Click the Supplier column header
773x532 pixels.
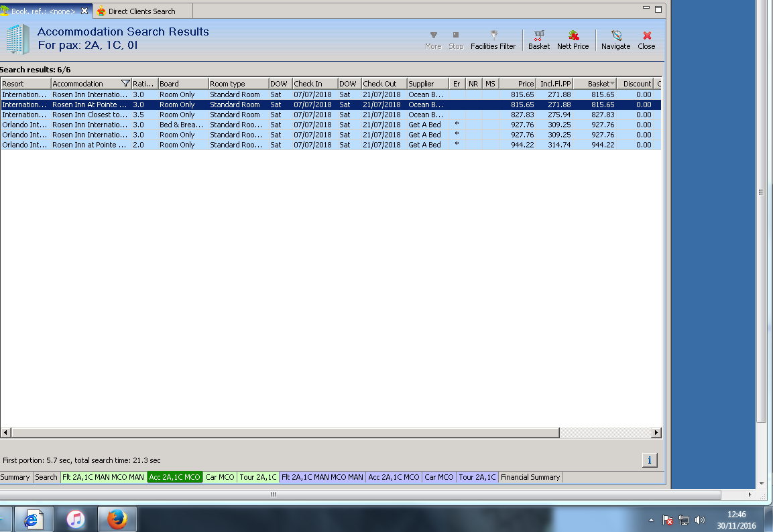coord(427,84)
